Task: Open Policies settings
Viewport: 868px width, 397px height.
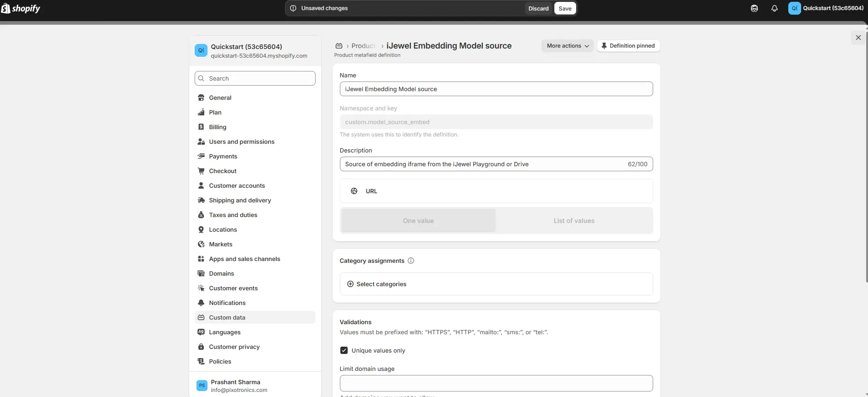Action: point(255,361)
